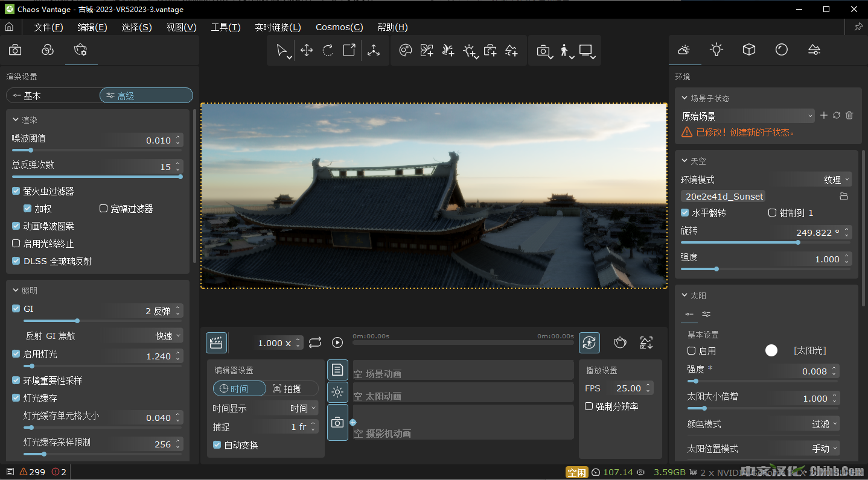
Task: Toggle the loop playback icon
Action: pos(315,343)
